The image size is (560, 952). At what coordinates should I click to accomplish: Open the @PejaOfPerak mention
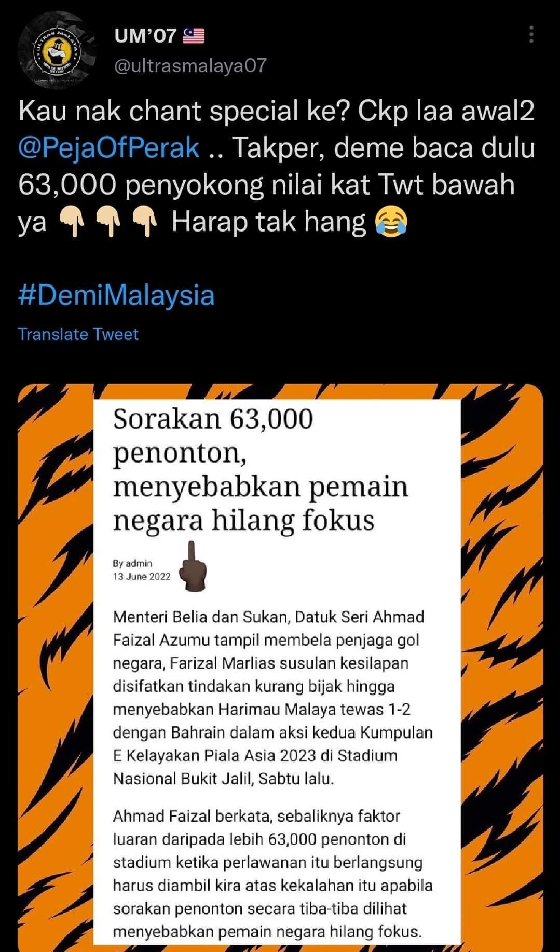[x=109, y=148]
